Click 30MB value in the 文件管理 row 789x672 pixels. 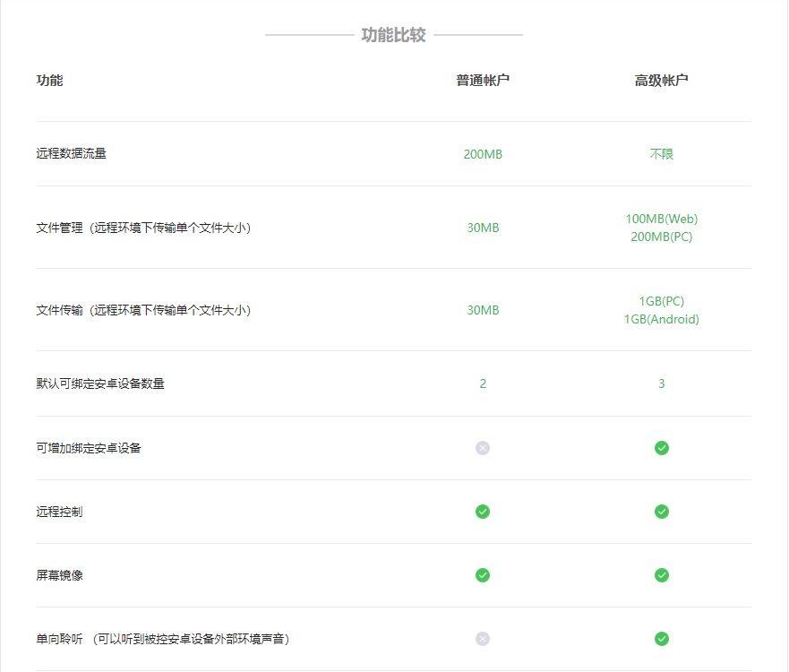(483, 228)
